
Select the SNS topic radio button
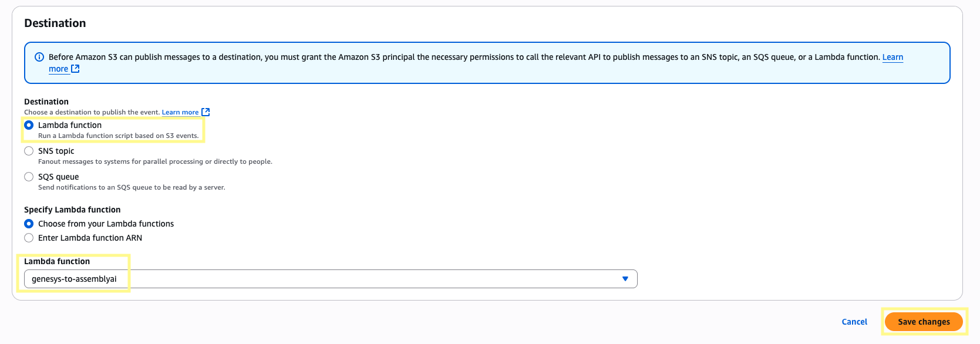(29, 151)
